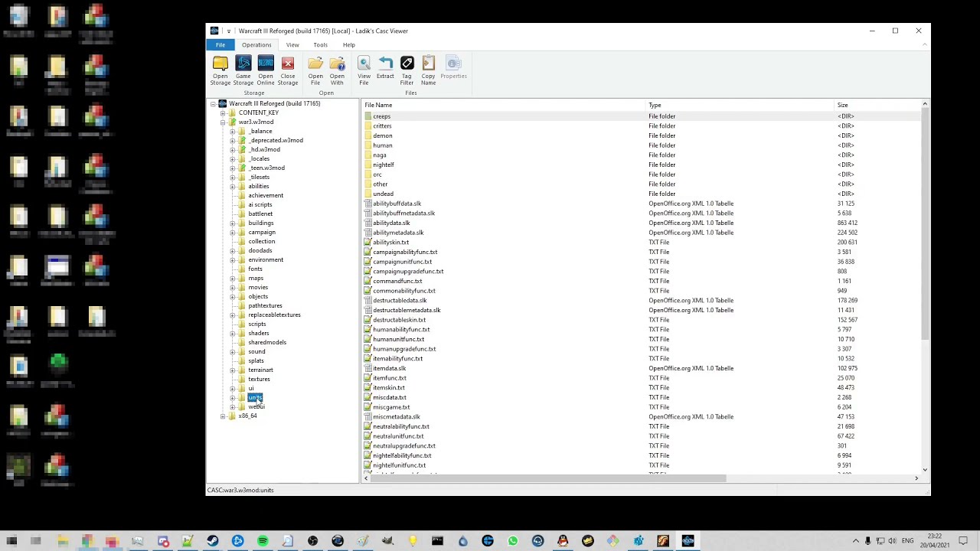Click the status bar path CASC:war3.w3mod:units
This screenshot has width=980, height=551.
[240, 490]
